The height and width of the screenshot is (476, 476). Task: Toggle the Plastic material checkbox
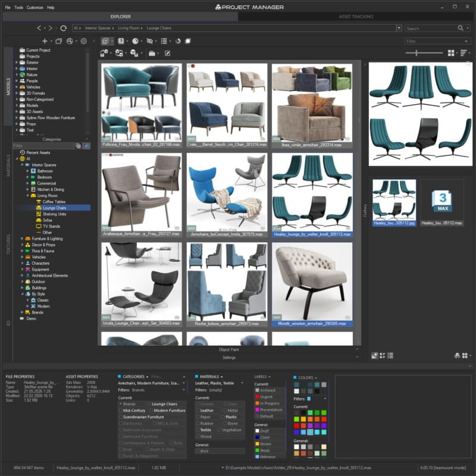point(223,417)
